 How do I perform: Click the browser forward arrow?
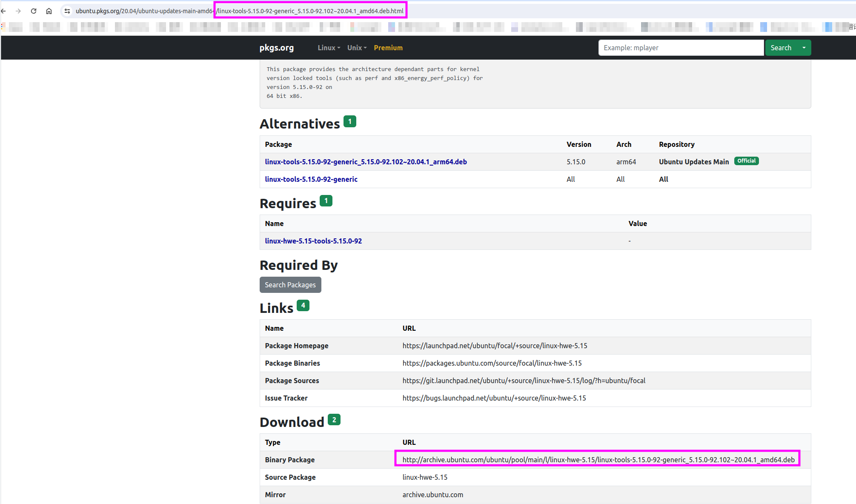[18, 11]
